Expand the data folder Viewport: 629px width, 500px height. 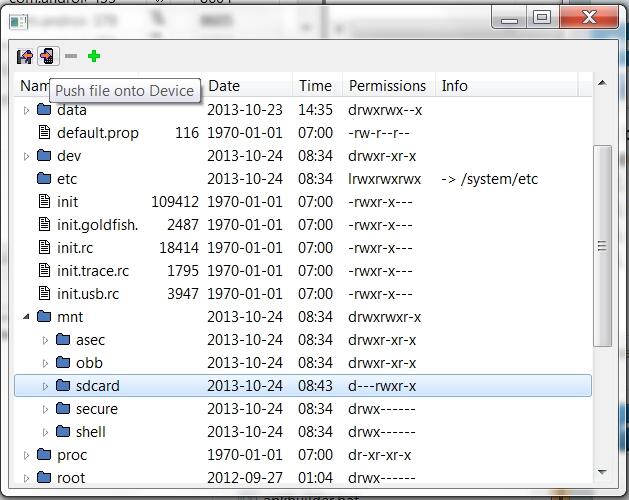tap(26, 110)
